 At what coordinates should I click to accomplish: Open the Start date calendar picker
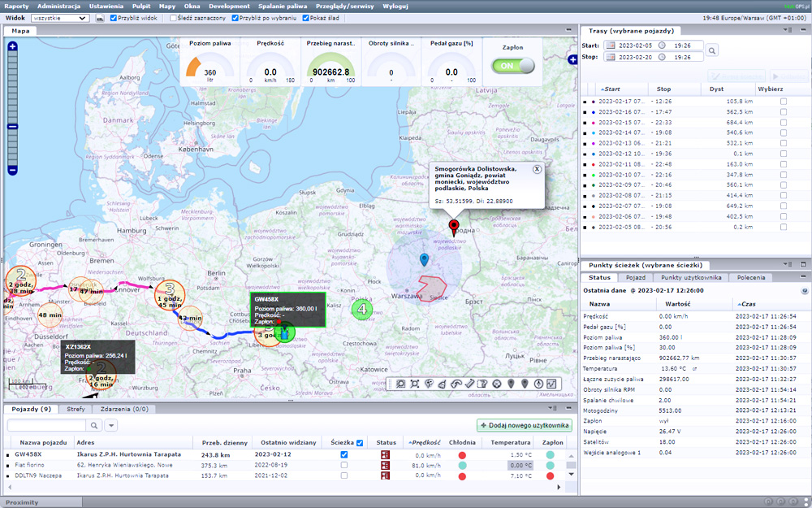click(611, 46)
